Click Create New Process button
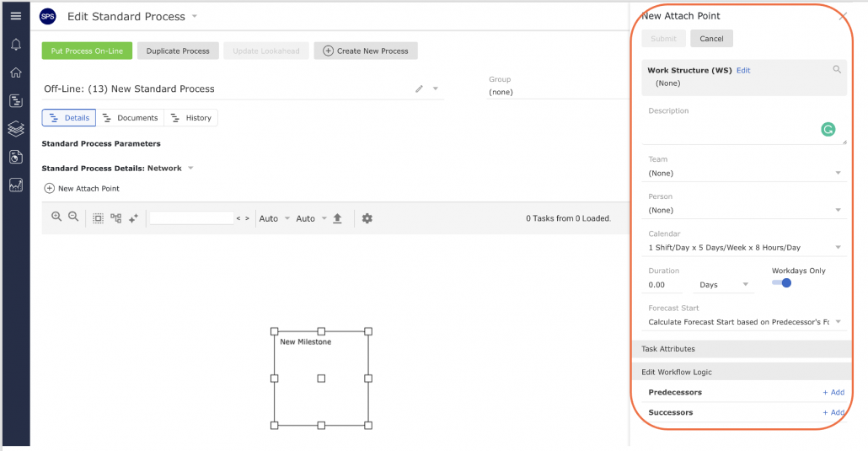Viewport: 868px width, 451px height. point(366,51)
